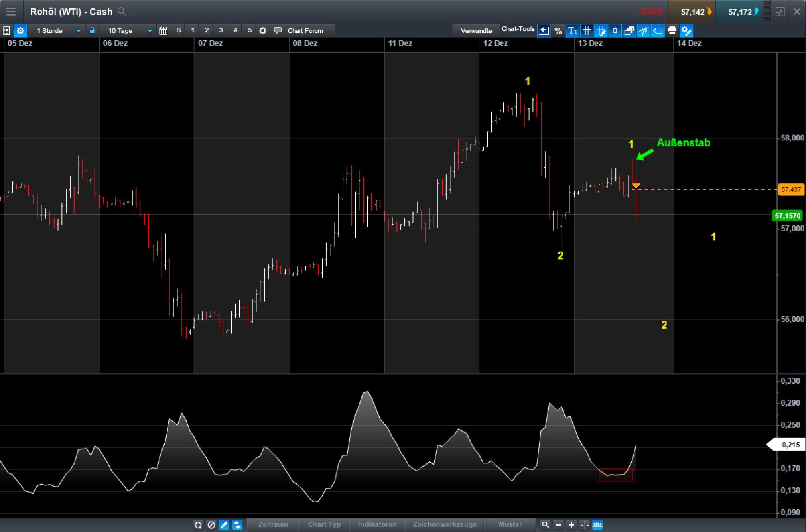
Task: Enable the crosshair toggle near zoom controls
Action: tap(584, 524)
